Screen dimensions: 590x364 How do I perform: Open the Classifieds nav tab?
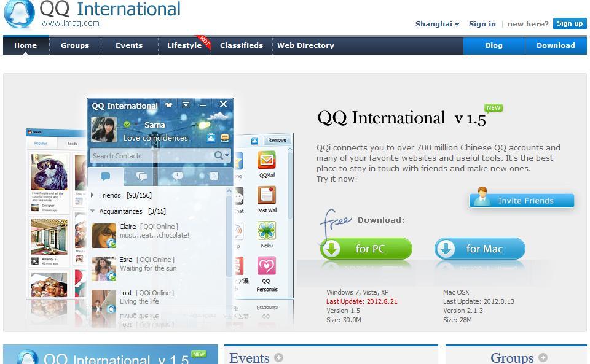pos(241,45)
